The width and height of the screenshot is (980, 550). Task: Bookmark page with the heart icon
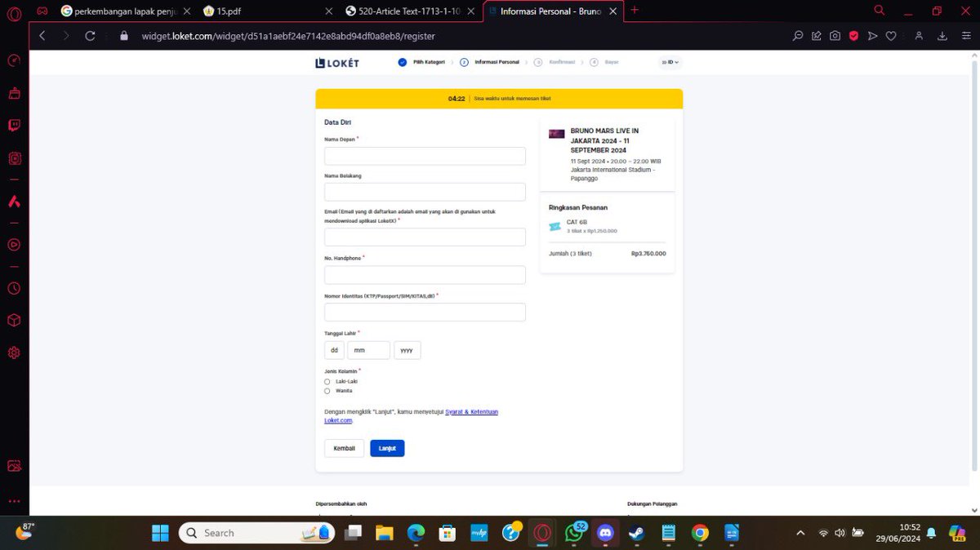coord(891,36)
